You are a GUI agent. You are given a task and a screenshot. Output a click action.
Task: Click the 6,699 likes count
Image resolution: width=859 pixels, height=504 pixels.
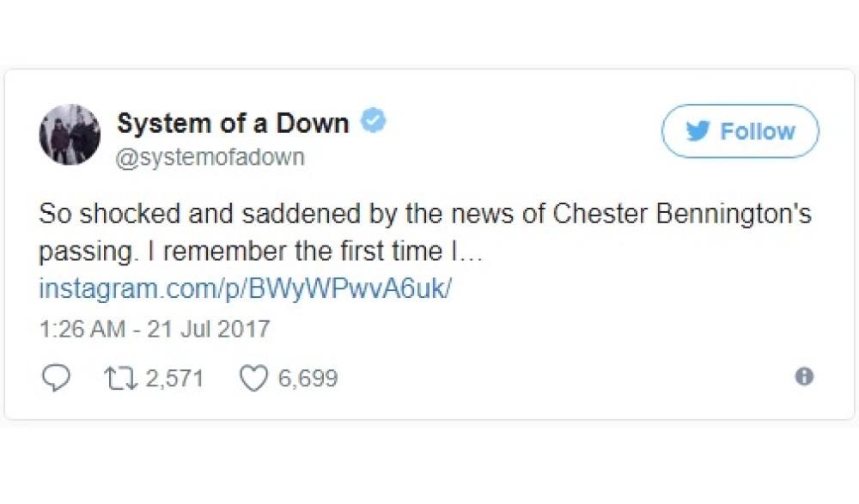coord(307,378)
